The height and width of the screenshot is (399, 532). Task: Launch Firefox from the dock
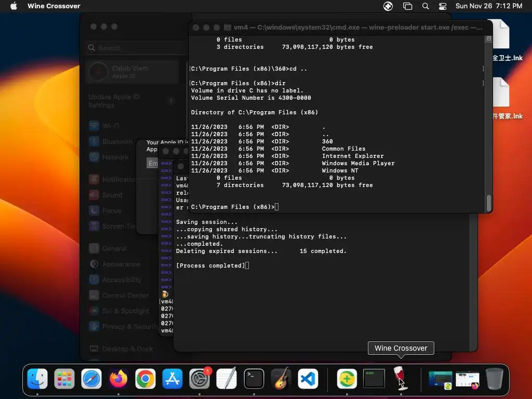118,379
